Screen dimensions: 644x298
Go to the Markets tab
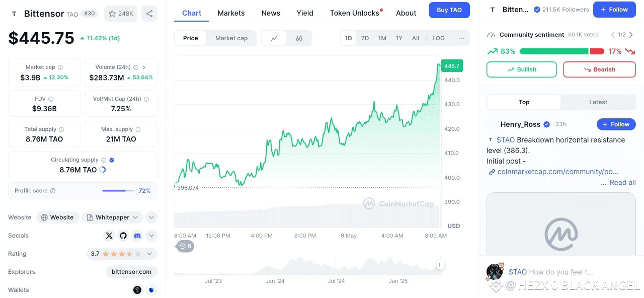tap(231, 13)
